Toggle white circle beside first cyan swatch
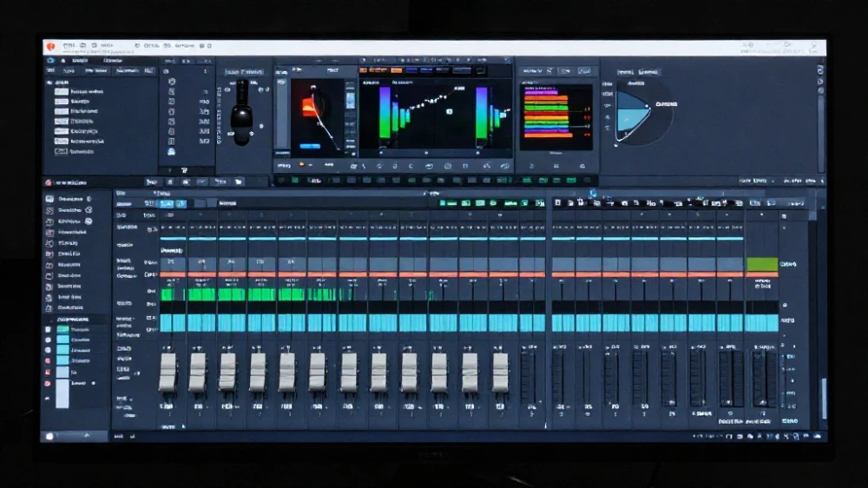Screen dimensions: 868x488 click(48, 340)
